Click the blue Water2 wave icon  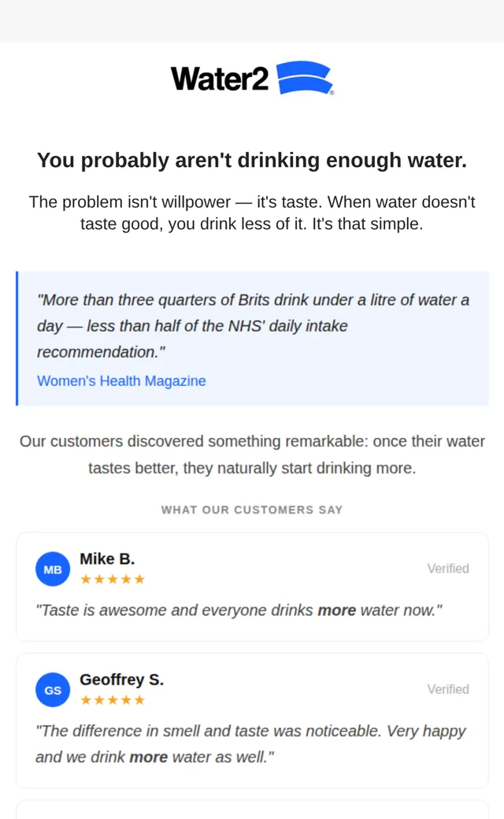point(305,78)
